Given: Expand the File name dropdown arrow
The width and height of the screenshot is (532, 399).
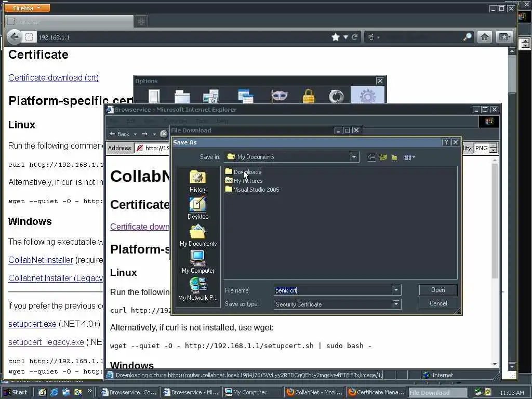Looking at the screenshot, I should pos(396,290).
